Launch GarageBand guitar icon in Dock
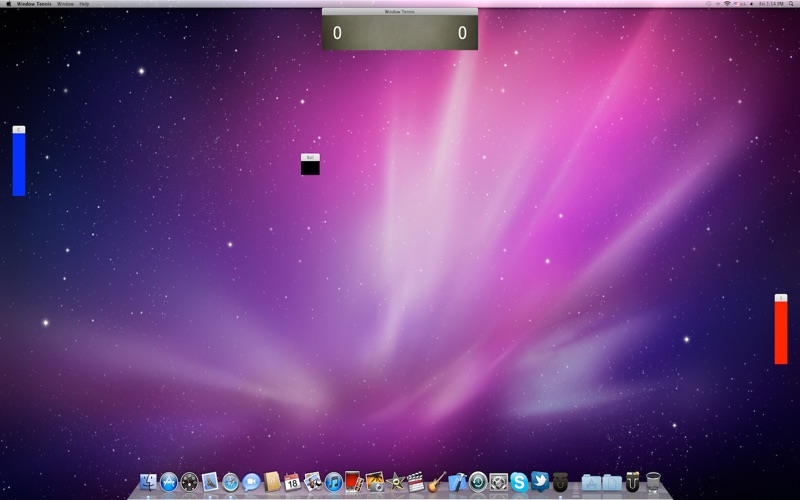This screenshot has height=500, width=800. pos(437,482)
